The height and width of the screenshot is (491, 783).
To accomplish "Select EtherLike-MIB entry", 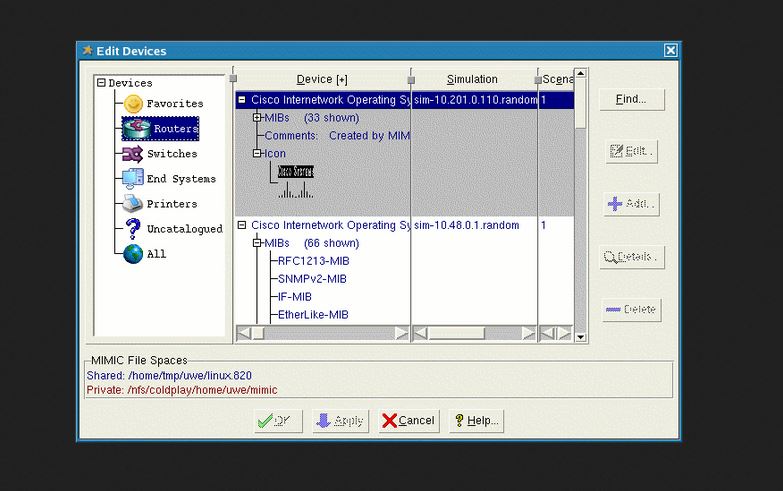I will point(313,315).
